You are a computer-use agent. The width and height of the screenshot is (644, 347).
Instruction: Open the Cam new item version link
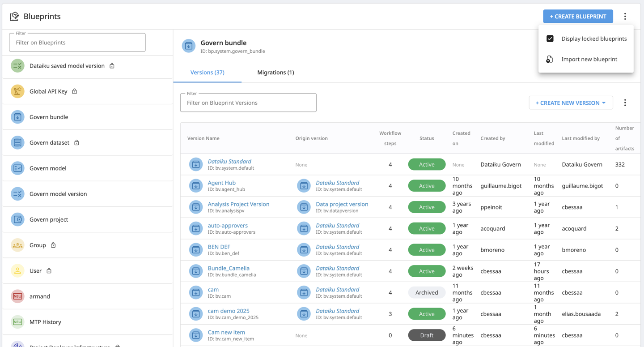pyautogui.click(x=226, y=332)
